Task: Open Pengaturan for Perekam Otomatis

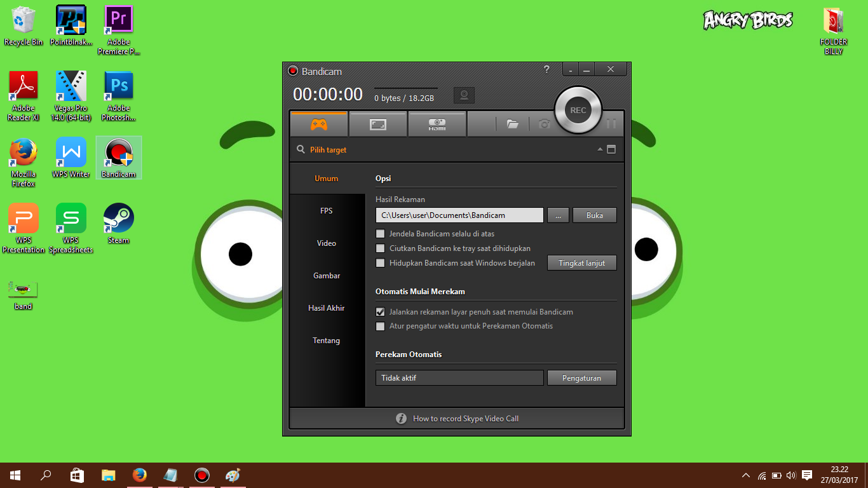Action: (x=582, y=378)
